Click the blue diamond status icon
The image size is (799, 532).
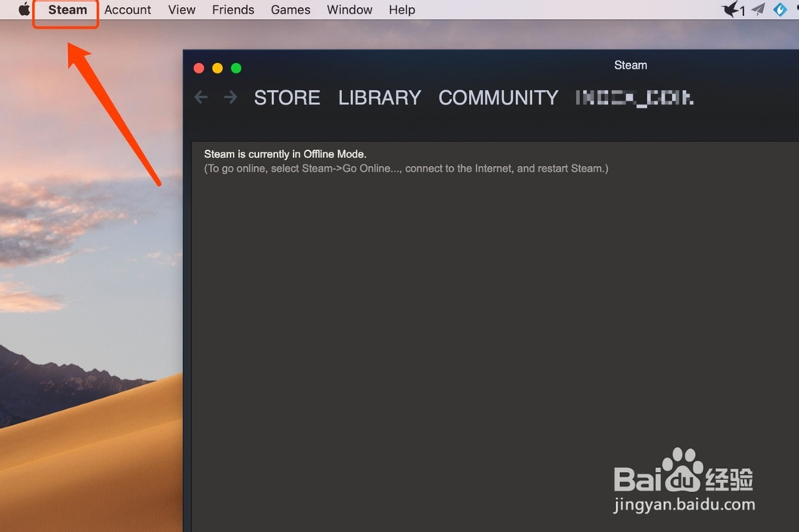[779, 10]
